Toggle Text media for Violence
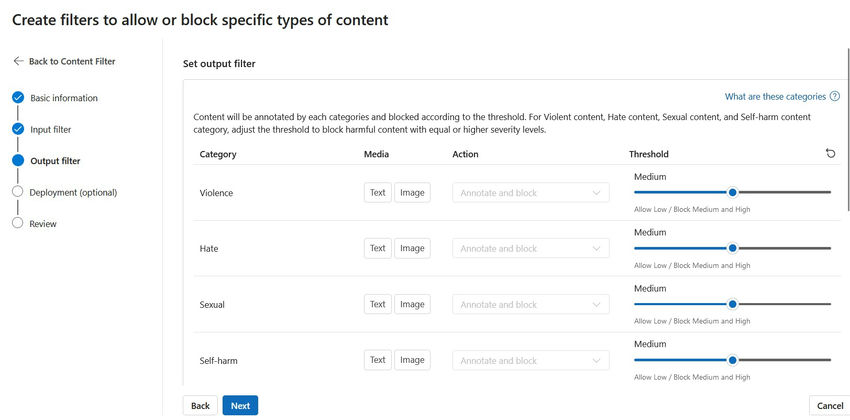Image resolution: width=850 pixels, height=420 pixels. (378, 192)
